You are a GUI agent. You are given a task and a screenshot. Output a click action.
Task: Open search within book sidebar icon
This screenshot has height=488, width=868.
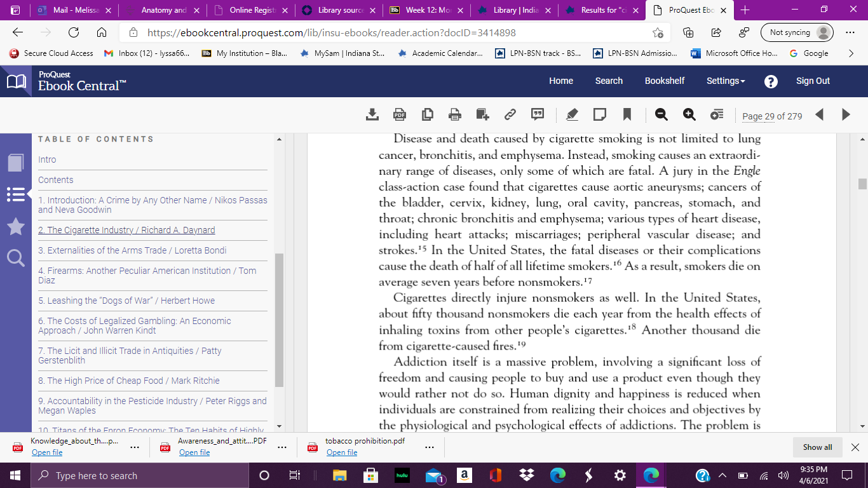coord(16,257)
